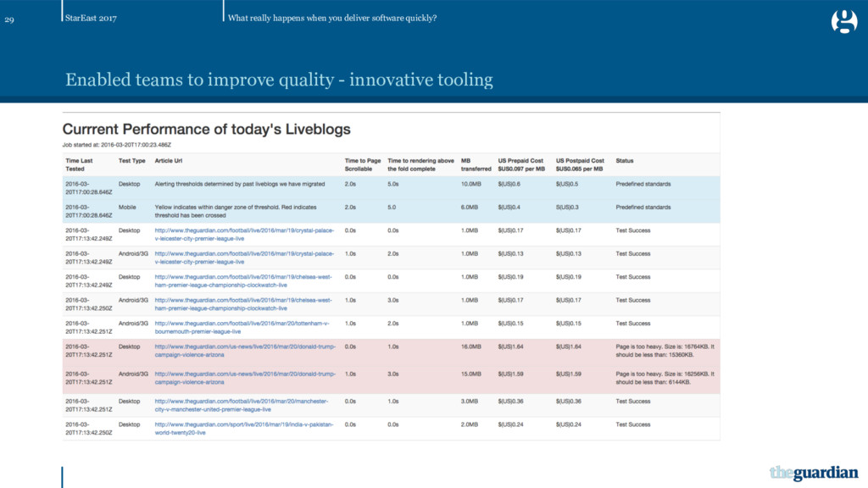Viewport: 868px width, 488px height.
Task: Open the Desktop row donald-trump-campaign-violence-arizona link
Action: [x=245, y=351]
